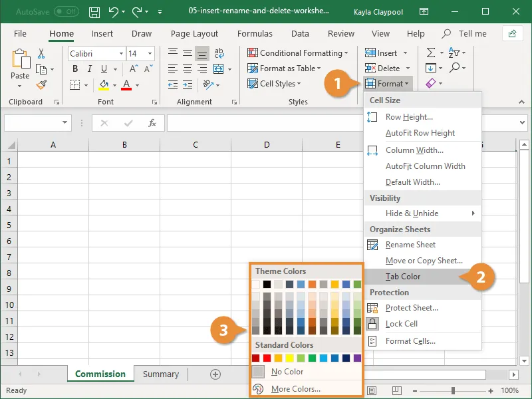Click the Share icon at top right
The height and width of the screenshot is (399, 532).
click(x=512, y=34)
